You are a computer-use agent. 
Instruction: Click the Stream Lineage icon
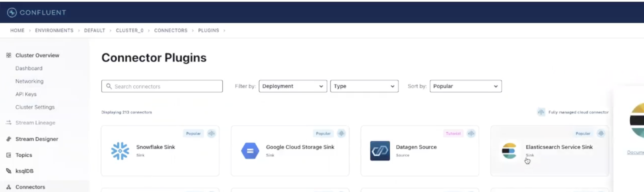coord(9,123)
